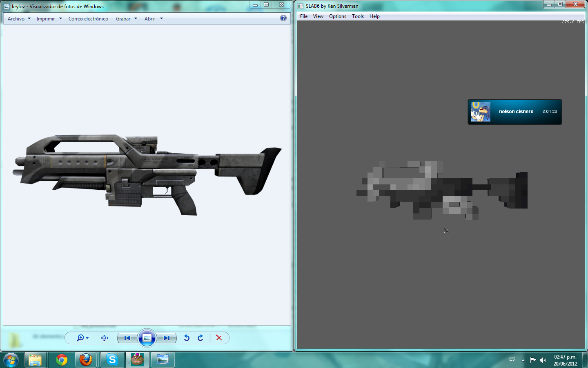Rotate the photo clockwise
The height and width of the screenshot is (368, 588).
(200, 338)
